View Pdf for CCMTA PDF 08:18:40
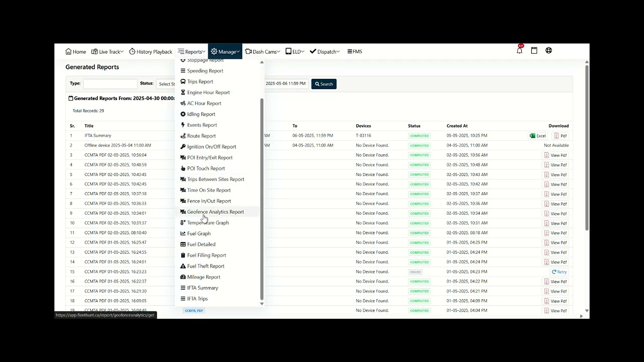The height and width of the screenshot is (362, 644). [x=555, y=233]
